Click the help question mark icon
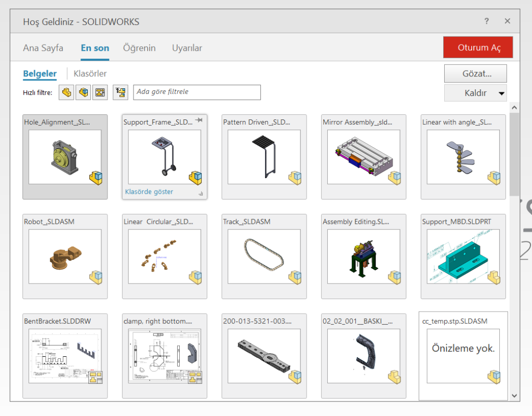 tap(487, 21)
